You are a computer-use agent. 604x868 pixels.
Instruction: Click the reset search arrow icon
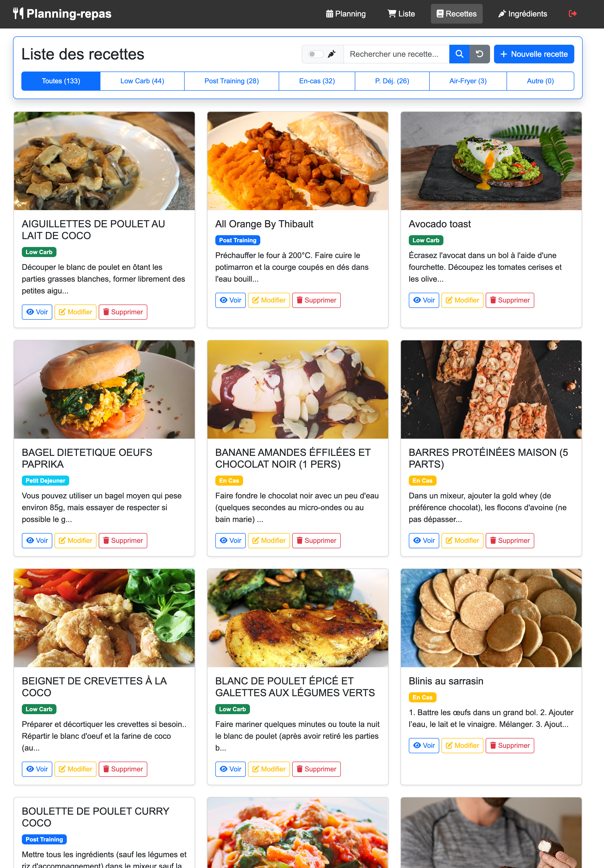pos(479,54)
